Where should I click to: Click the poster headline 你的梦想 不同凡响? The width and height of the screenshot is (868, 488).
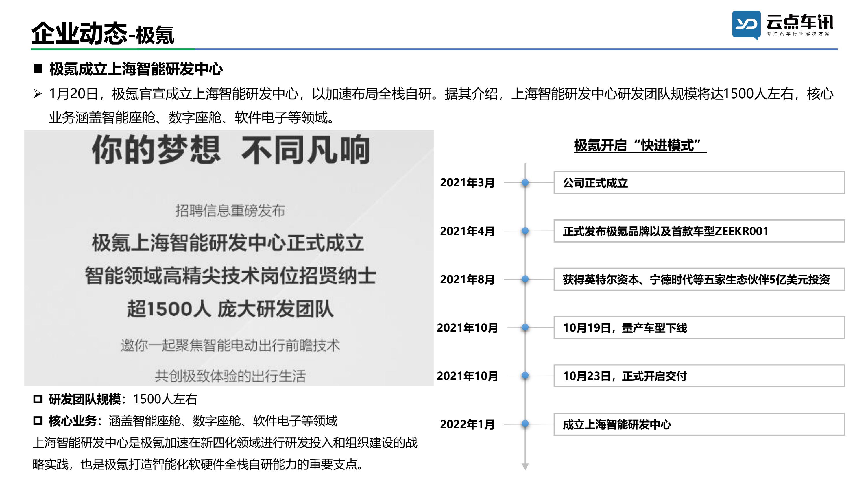pos(230,150)
